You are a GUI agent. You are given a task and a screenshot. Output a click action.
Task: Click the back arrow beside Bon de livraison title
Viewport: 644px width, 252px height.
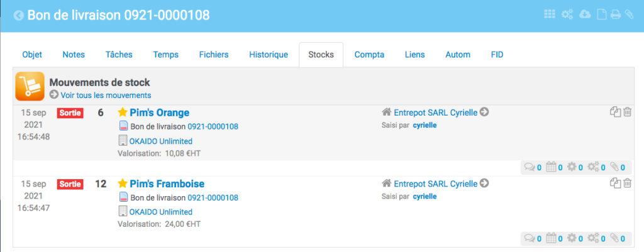point(18,16)
